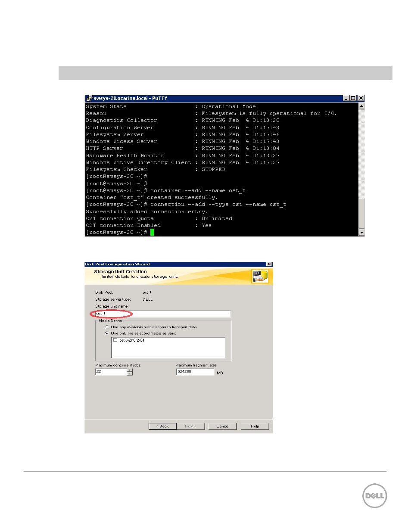The width and height of the screenshot is (411, 532).
Task: Maximize the PuTTY window
Action: pyautogui.click(x=353, y=98)
